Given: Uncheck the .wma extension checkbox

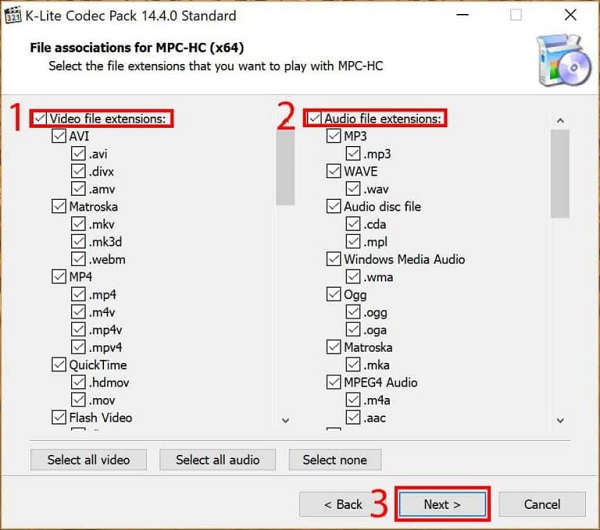Looking at the screenshot, I should [353, 277].
